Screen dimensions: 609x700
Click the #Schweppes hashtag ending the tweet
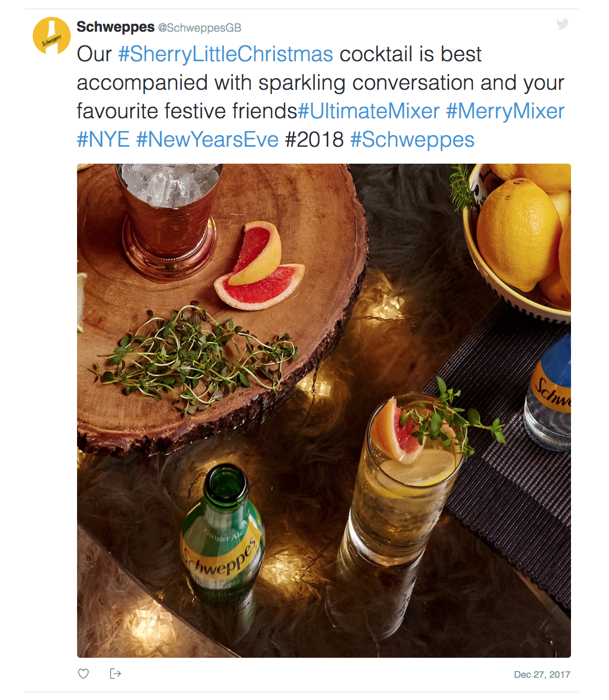412,140
